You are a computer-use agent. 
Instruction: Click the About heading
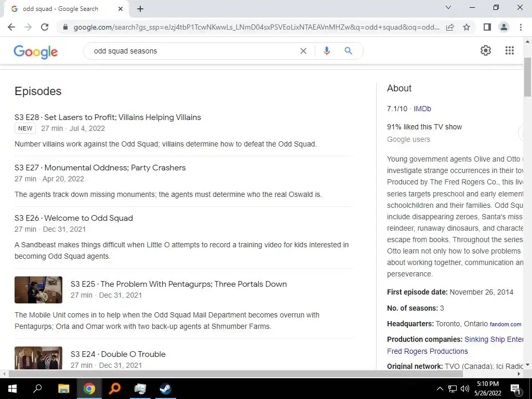coord(399,88)
